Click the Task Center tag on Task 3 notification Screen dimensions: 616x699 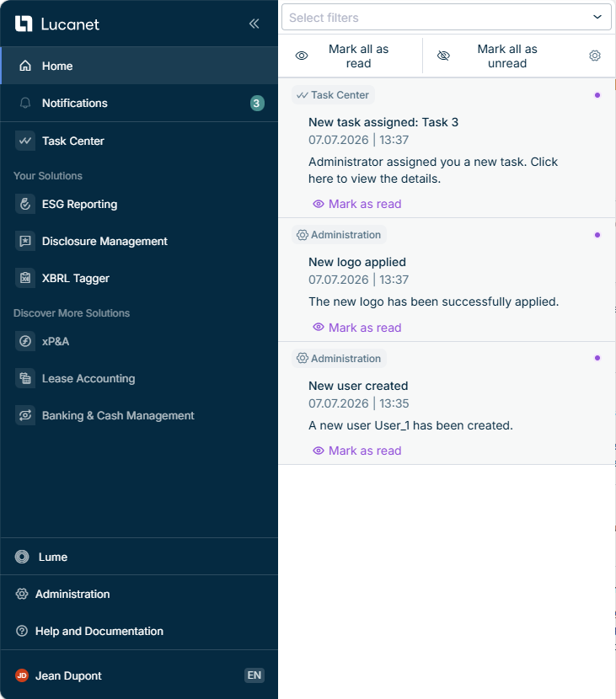point(333,95)
